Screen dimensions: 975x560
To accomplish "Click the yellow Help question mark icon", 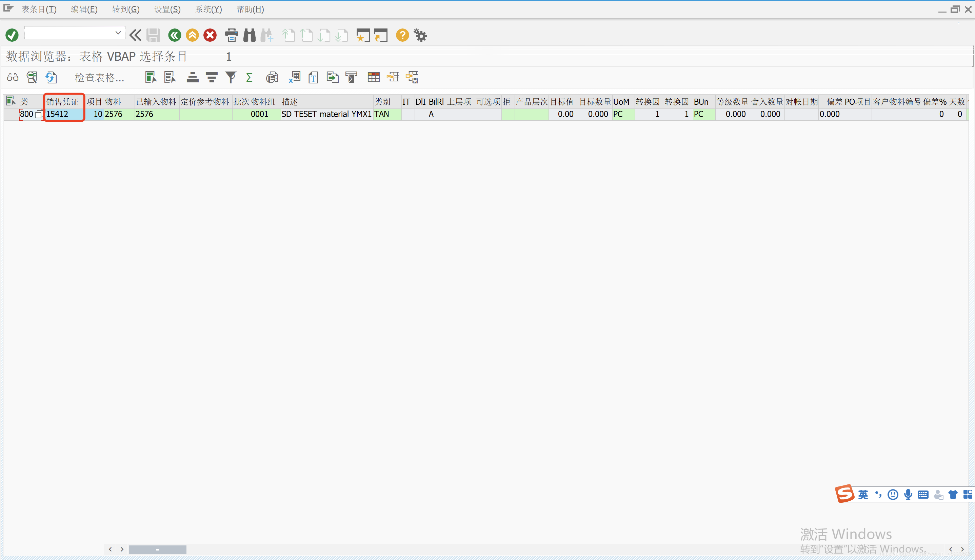I will (x=402, y=35).
